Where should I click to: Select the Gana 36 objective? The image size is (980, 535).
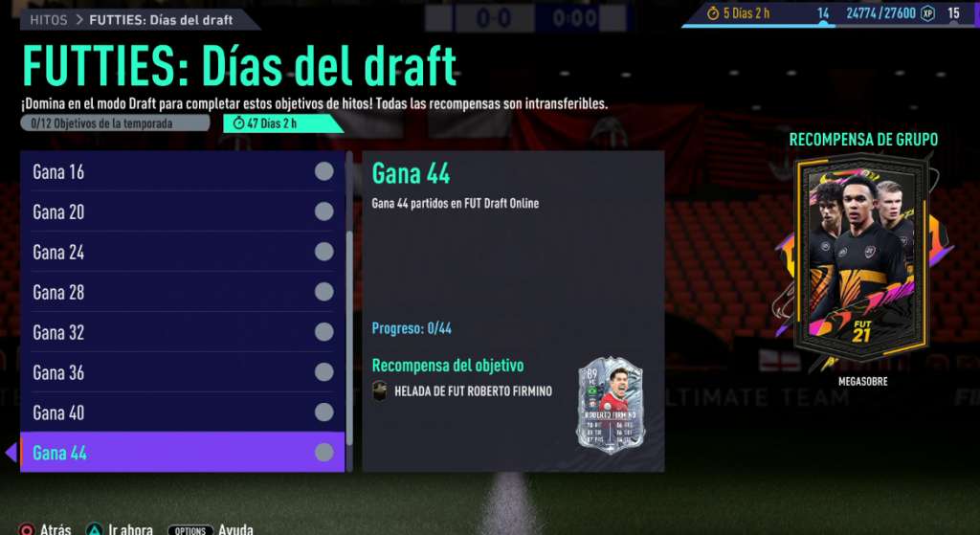coord(183,372)
